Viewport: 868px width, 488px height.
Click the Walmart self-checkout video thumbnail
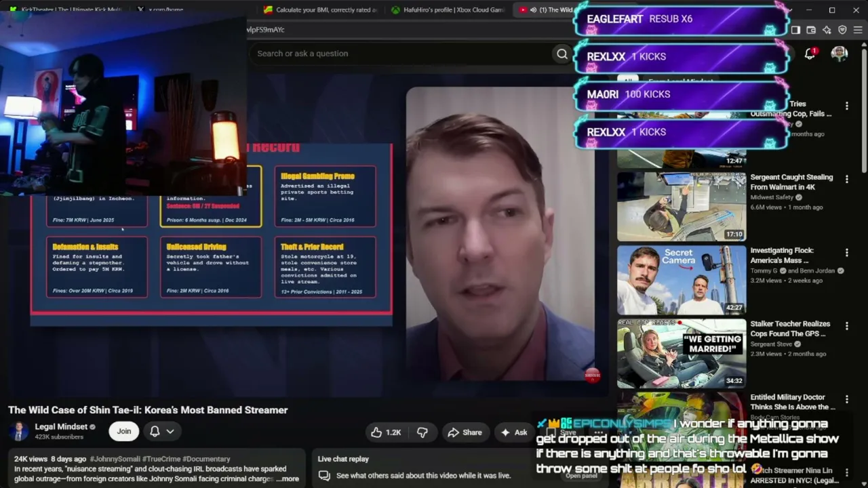[x=682, y=207]
